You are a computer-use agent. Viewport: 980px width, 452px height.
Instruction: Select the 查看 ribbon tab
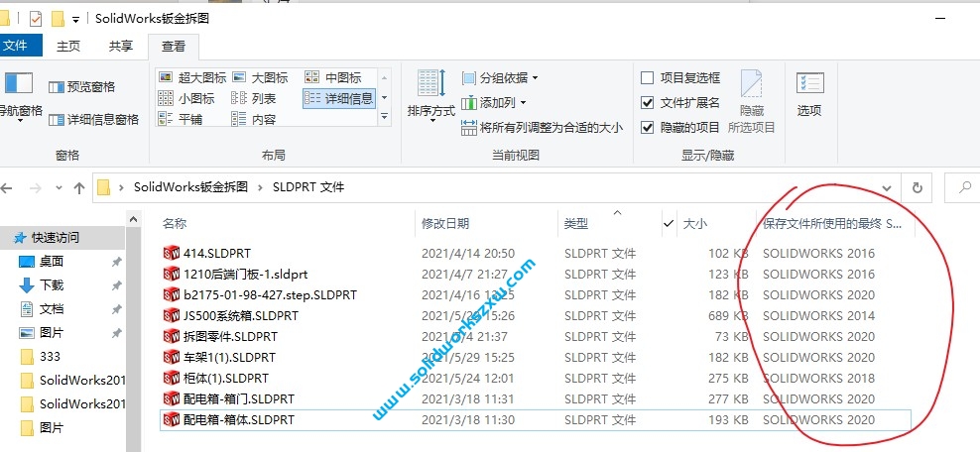pyautogui.click(x=174, y=47)
